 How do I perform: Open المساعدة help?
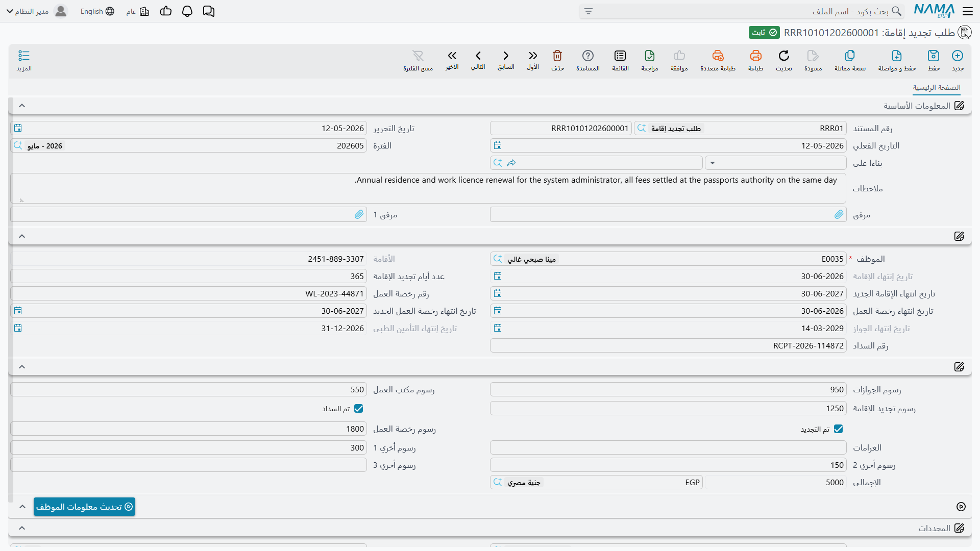[588, 60]
